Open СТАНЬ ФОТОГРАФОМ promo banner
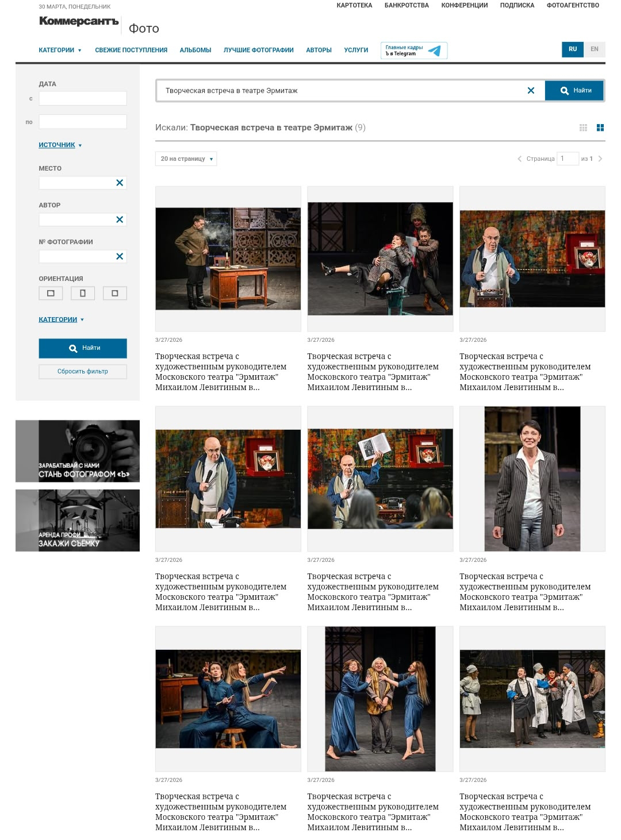 78,451
